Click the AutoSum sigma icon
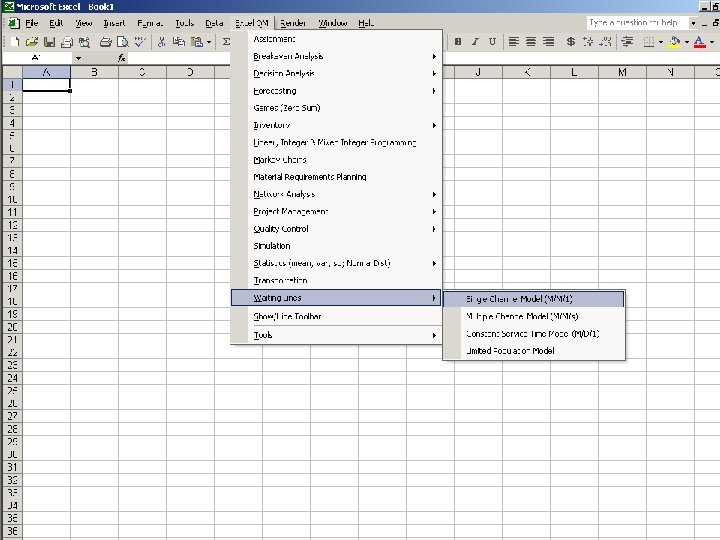 click(226, 42)
